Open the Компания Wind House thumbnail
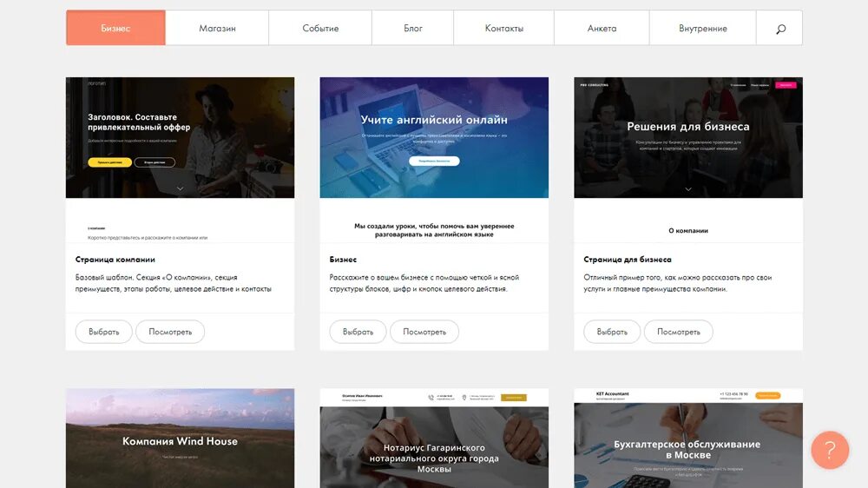 (x=180, y=439)
